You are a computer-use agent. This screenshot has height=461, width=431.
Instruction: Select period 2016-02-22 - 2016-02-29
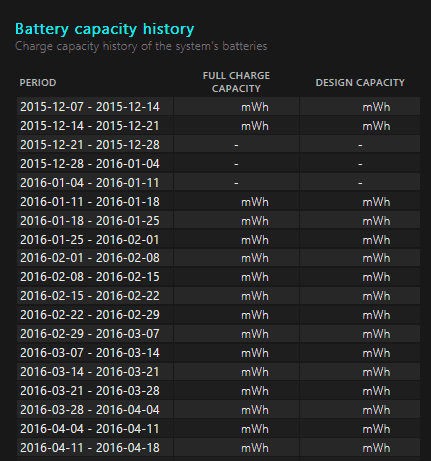click(x=90, y=315)
